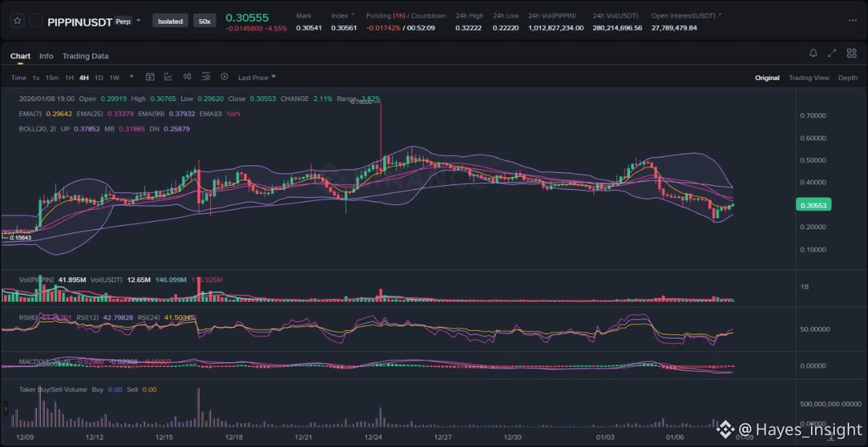Open the technical indicators chart icon
The width and height of the screenshot is (868, 447).
[x=168, y=77]
